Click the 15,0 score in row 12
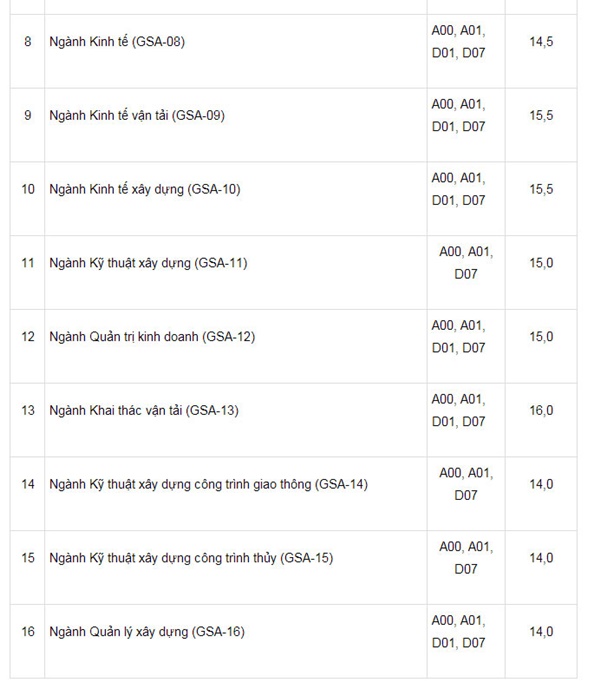 tap(541, 337)
